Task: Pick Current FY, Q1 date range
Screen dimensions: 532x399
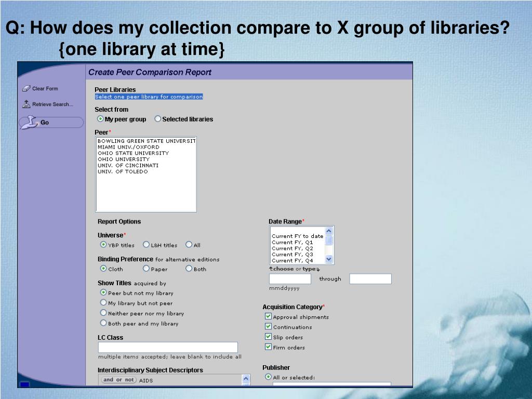Action: (x=298, y=242)
